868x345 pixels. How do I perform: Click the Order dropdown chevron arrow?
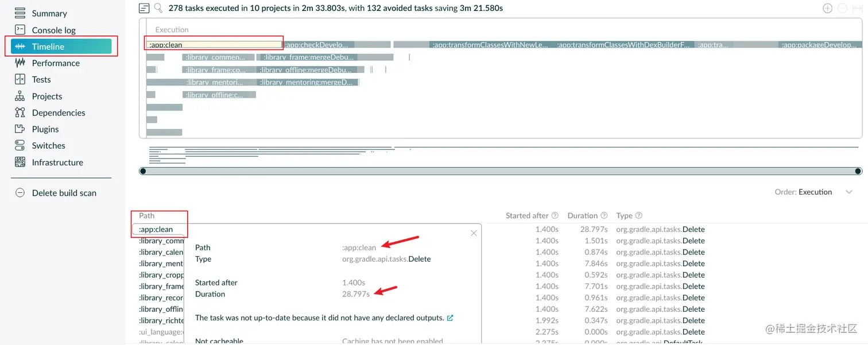point(849,192)
